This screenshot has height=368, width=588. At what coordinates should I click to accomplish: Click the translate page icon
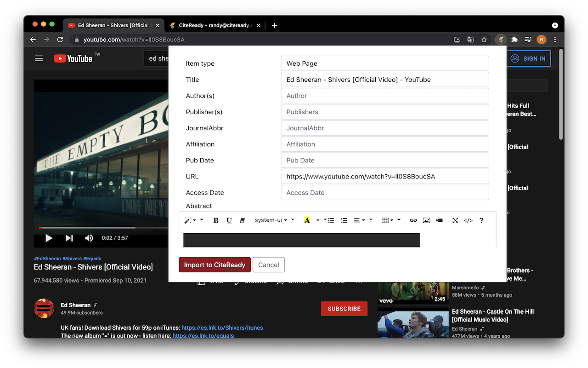pyautogui.click(x=470, y=40)
